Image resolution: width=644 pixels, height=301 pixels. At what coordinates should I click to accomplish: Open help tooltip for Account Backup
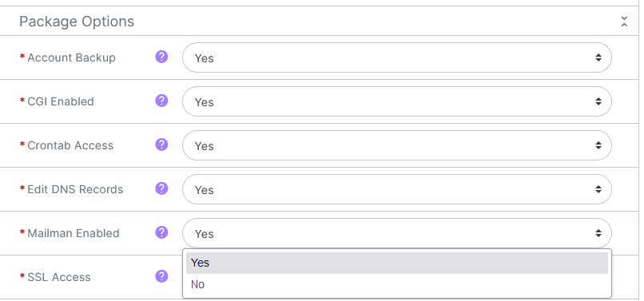tap(161, 57)
